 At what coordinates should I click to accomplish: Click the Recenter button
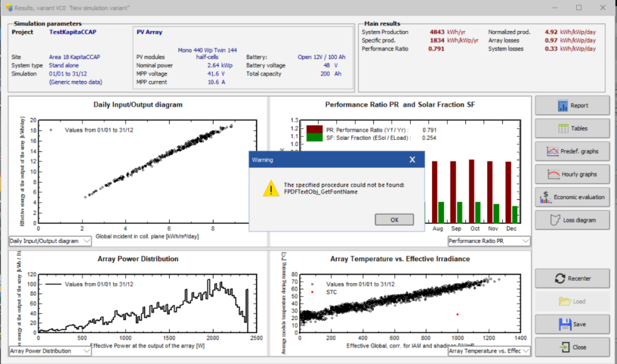click(x=571, y=278)
